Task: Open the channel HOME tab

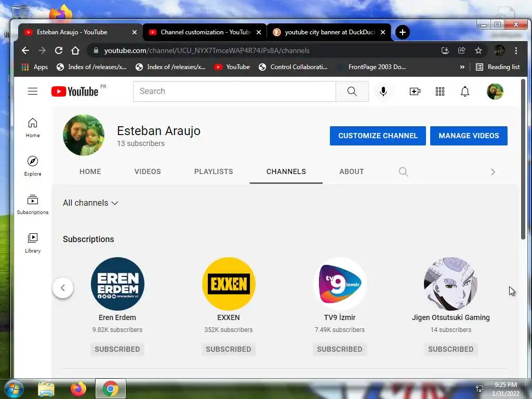Action: pos(90,171)
